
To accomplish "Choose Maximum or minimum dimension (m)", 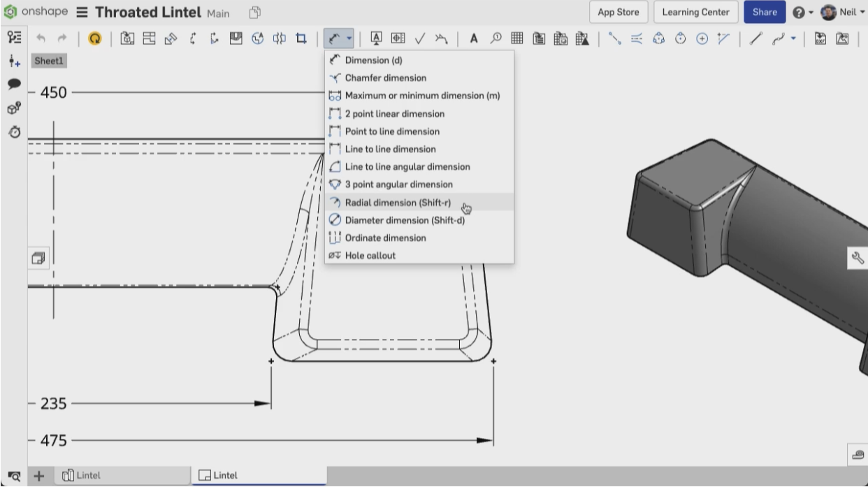I will coord(419,96).
